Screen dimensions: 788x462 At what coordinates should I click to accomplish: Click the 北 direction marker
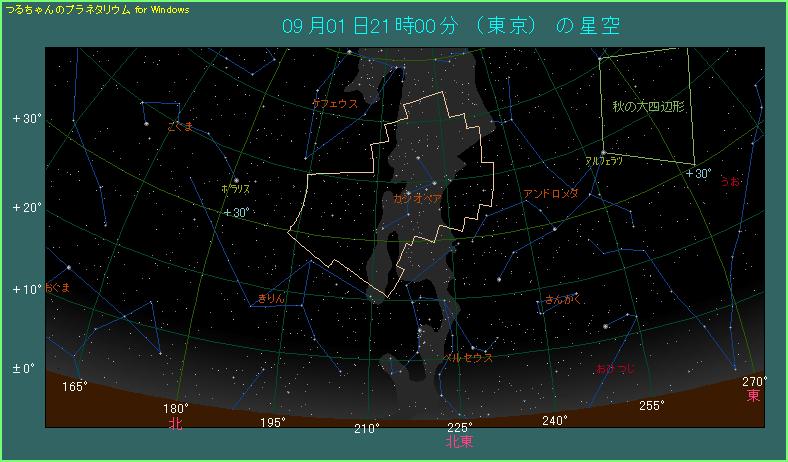pyautogui.click(x=176, y=423)
